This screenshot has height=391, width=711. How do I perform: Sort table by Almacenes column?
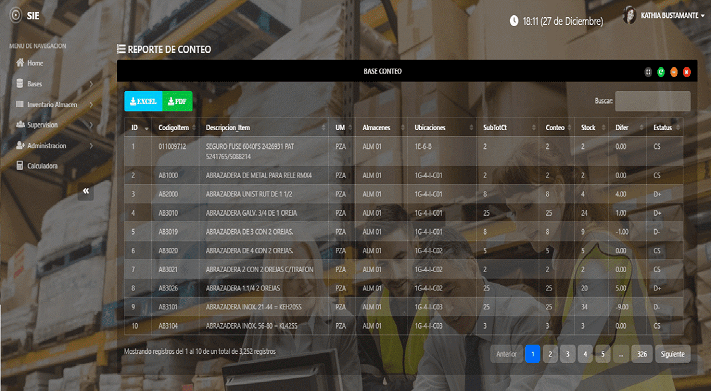[x=382, y=128]
